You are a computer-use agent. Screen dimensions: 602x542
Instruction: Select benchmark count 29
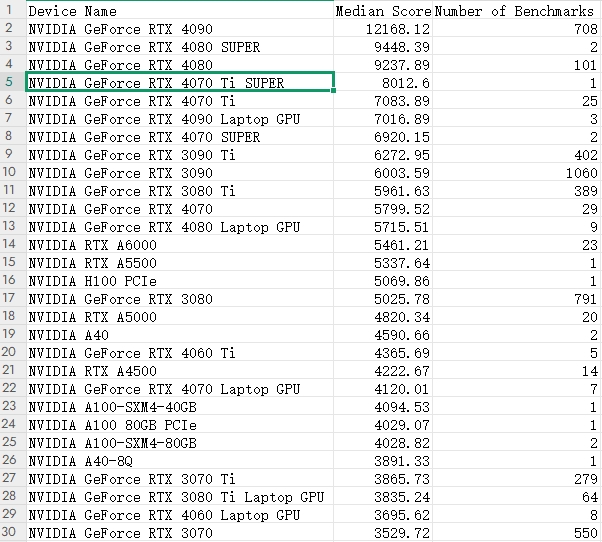[x=516, y=208]
